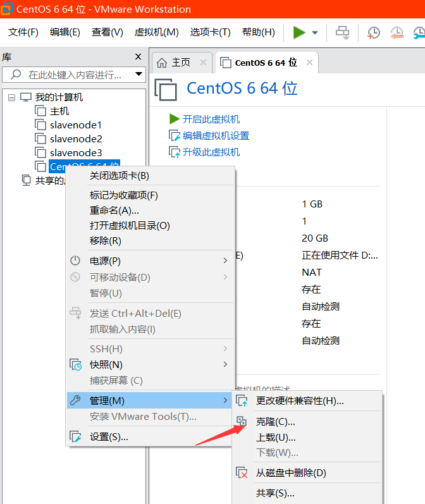Viewport: 425px width, 504px height.
Task: Click the clone icon in the submenu
Action: pyautogui.click(x=242, y=421)
